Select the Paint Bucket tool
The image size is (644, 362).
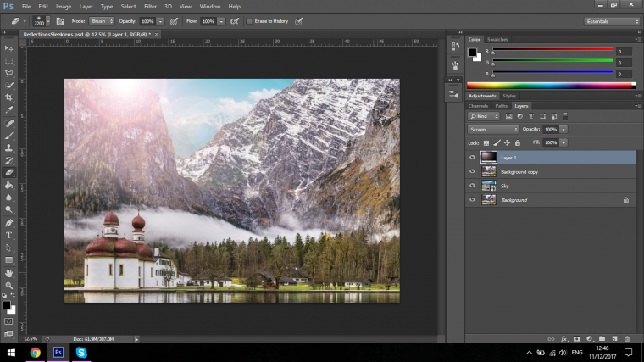(8, 185)
